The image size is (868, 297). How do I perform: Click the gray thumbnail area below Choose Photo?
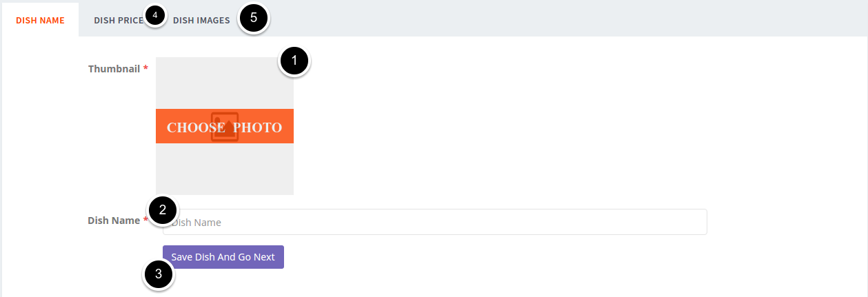click(x=225, y=169)
